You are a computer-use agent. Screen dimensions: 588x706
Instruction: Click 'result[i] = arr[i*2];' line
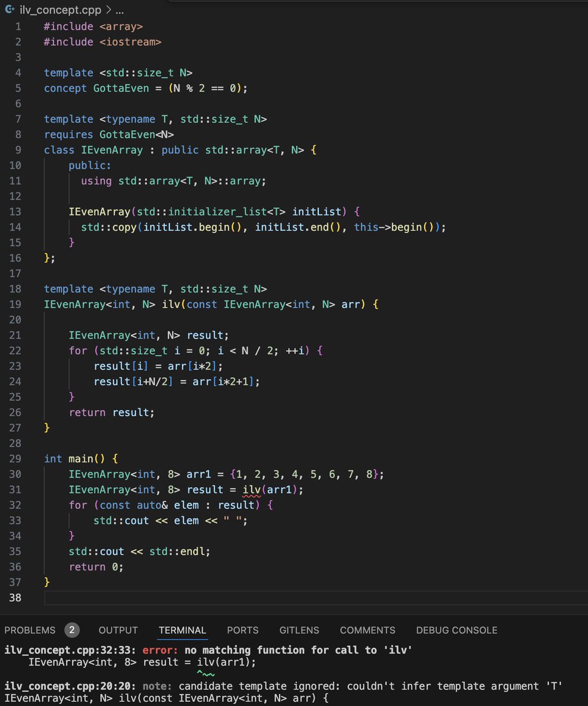158,366
